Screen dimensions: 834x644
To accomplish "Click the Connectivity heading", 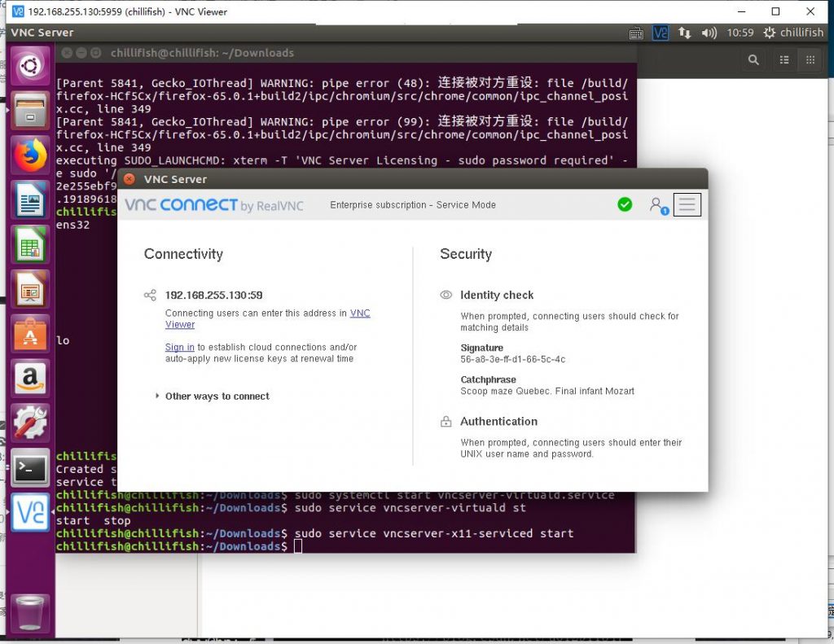I will [x=183, y=254].
